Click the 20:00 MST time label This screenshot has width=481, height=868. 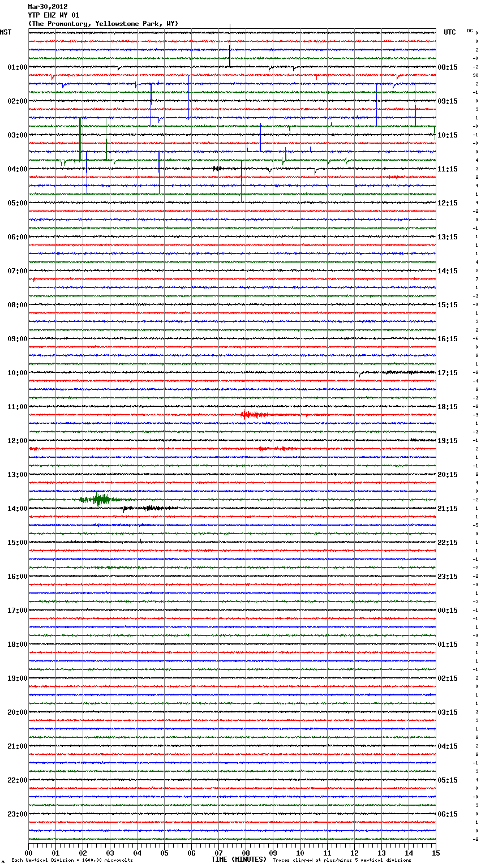point(18,712)
